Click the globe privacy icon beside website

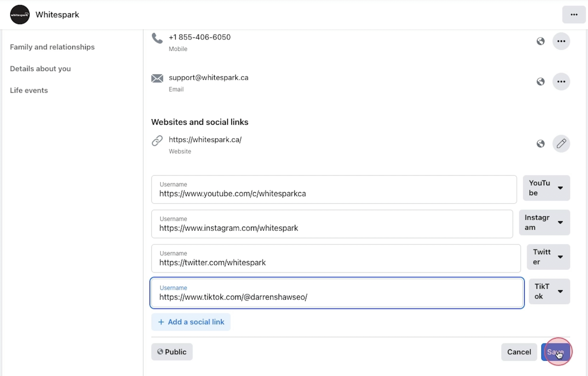coord(540,143)
